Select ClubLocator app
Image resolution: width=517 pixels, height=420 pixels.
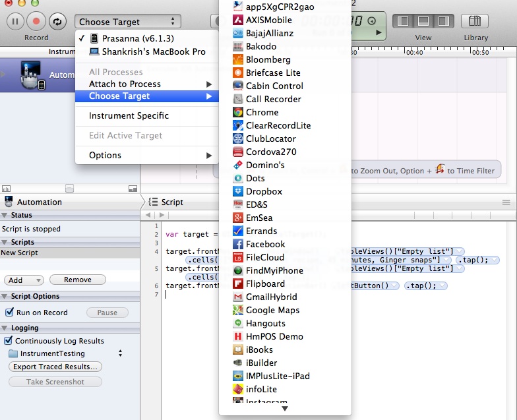(285, 138)
